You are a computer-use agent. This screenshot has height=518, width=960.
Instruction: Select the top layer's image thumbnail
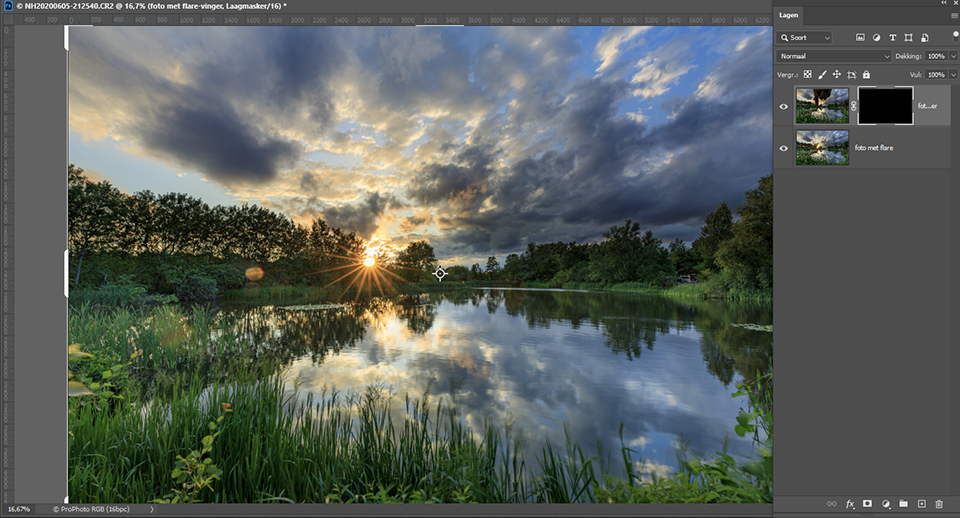coord(822,106)
